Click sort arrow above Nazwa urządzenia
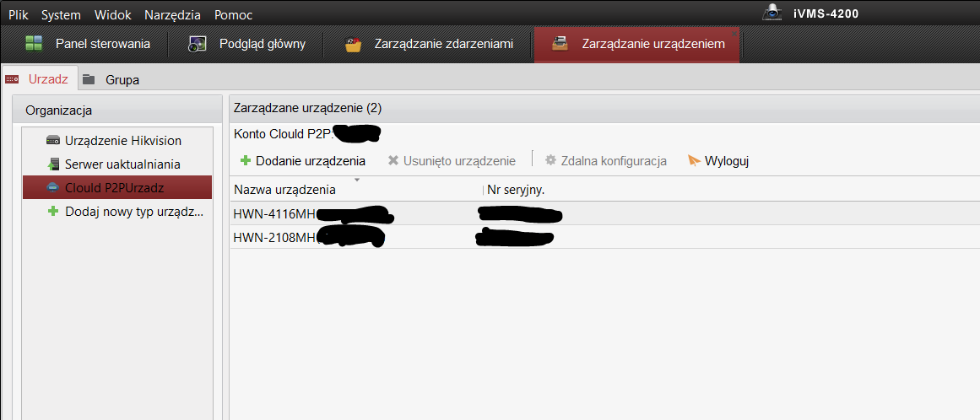This screenshot has width=980, height=420. [357, 180]
